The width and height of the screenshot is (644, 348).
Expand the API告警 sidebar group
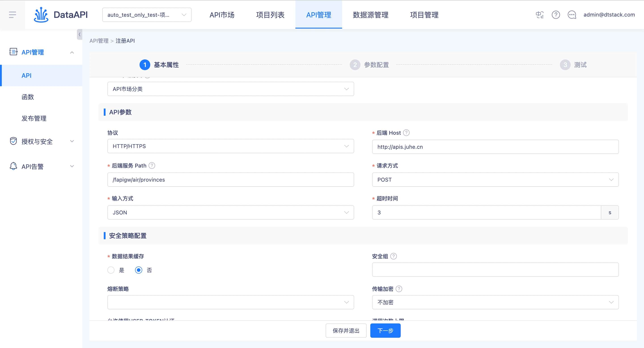point(72,166)
